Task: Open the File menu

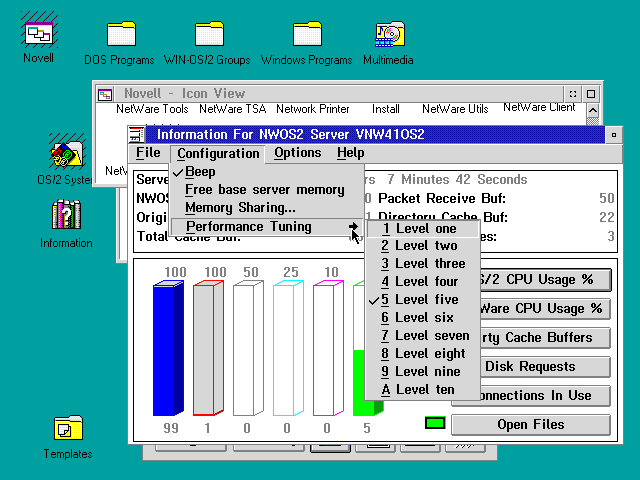Action: click(148, 153)
